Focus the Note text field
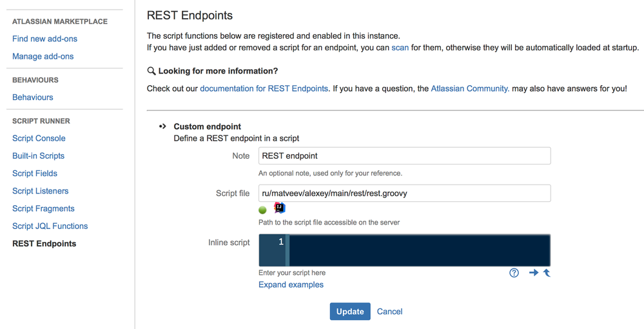644x329 pixels. 404,155
